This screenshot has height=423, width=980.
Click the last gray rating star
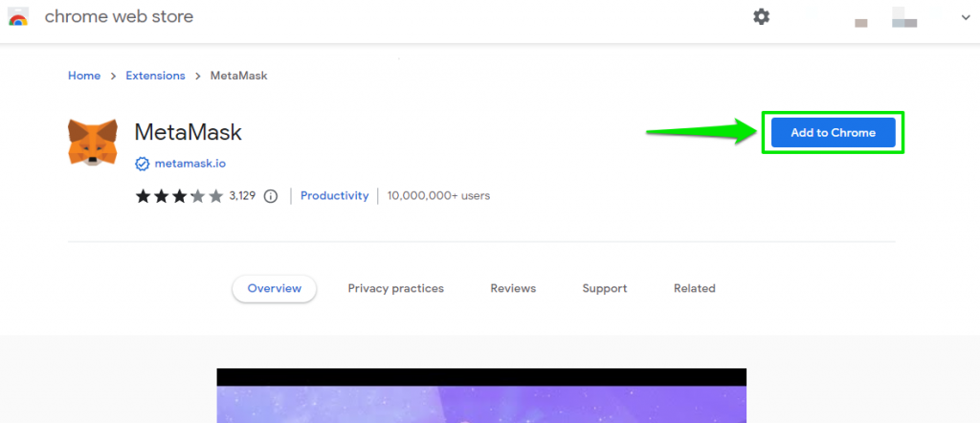tap(214, 196)
